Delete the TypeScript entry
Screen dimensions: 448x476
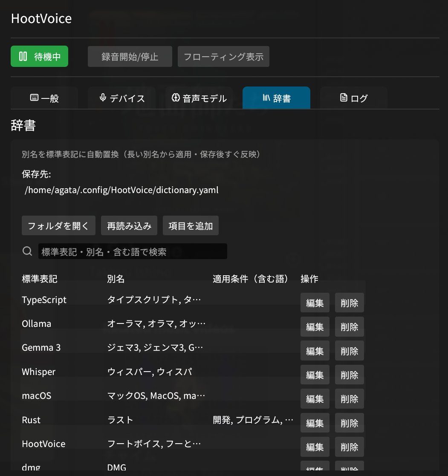349,303
